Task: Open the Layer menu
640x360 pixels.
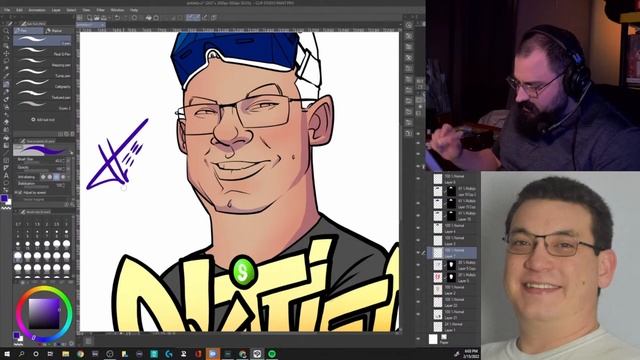Action: (56, 10)
